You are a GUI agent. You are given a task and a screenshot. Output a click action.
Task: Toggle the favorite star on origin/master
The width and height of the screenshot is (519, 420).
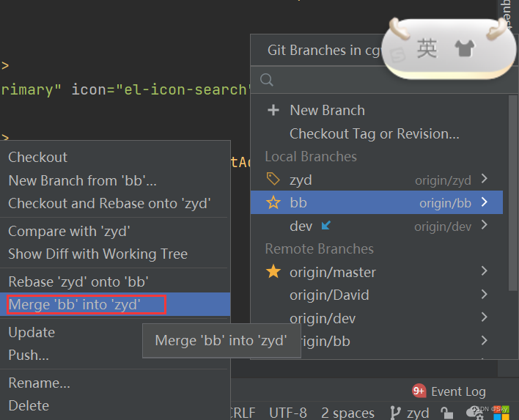tap(273, 272)
